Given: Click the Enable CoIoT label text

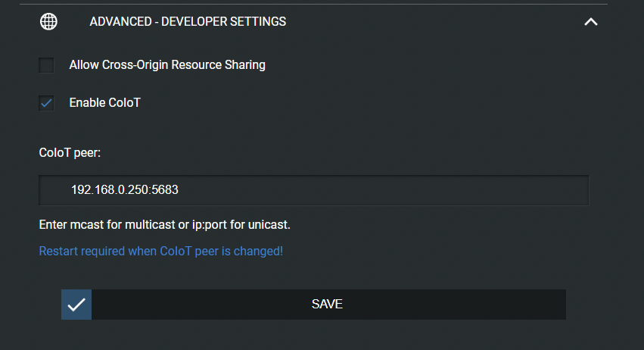Looking at the screenshot, I should pos(104,103).
